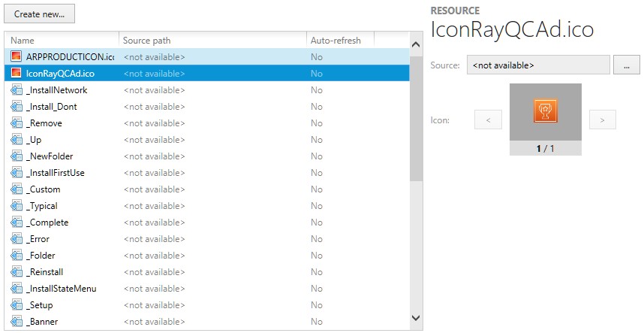The image size is (644, 333).
Task: Open the source browse button with ellipsis
Action: (626, 65)
